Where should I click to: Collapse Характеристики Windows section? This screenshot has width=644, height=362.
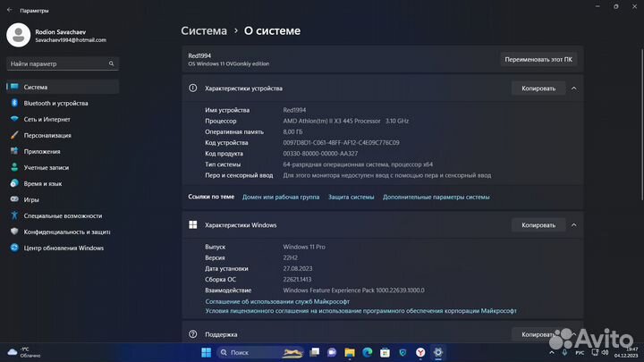(x=573, y=225)
